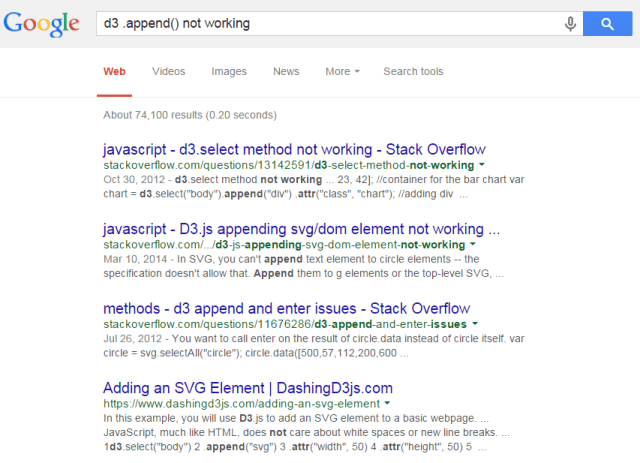Expand arrow beside d3-select-method-not-working URL
Screen dimensions: 640x463
[x=482, y=165]
